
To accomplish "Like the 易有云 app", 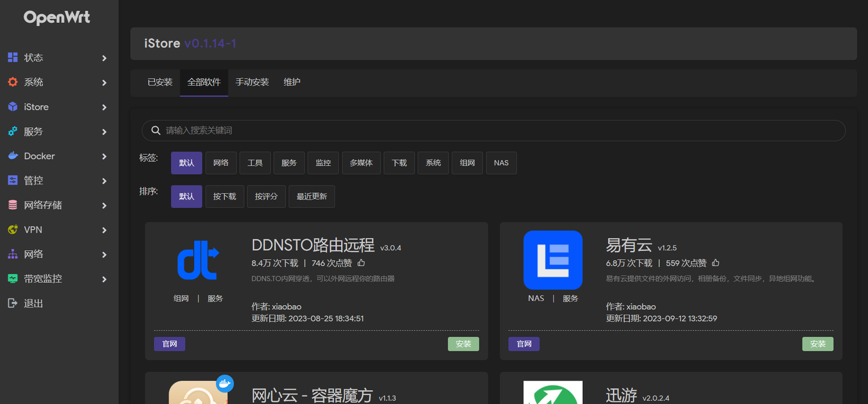I will 715,262.
